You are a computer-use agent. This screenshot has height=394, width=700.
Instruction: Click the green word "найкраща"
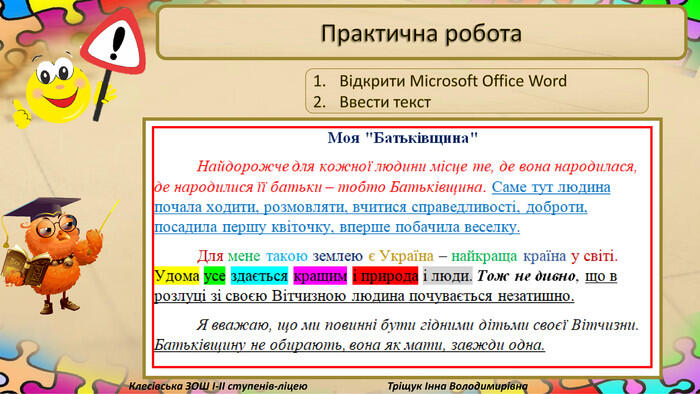click(x=484, y=256)
